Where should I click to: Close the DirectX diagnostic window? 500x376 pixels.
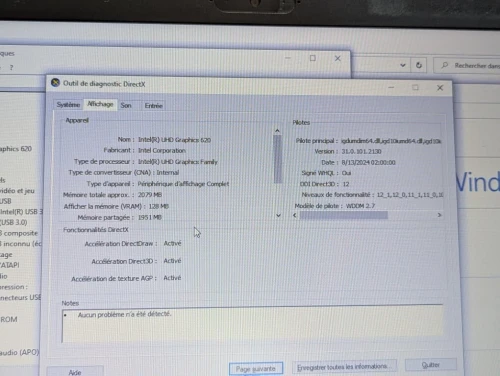pos(440,88)
